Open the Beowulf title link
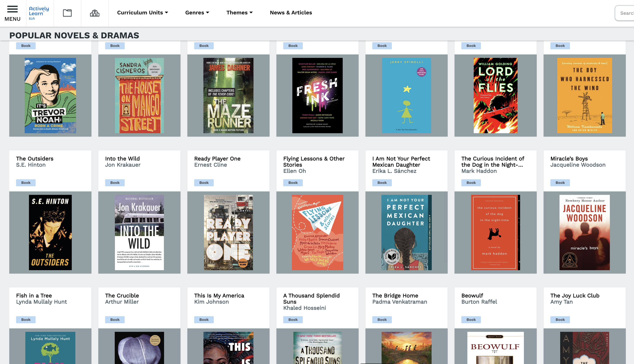Screen dimensions: 634x364 pyautogui.click(x=472, y=296)
